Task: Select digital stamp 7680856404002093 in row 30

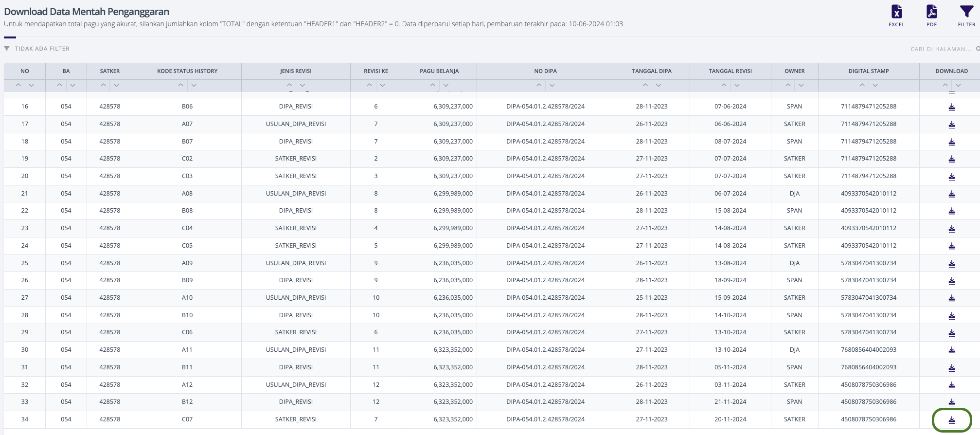Action: [x=869, y=350]
